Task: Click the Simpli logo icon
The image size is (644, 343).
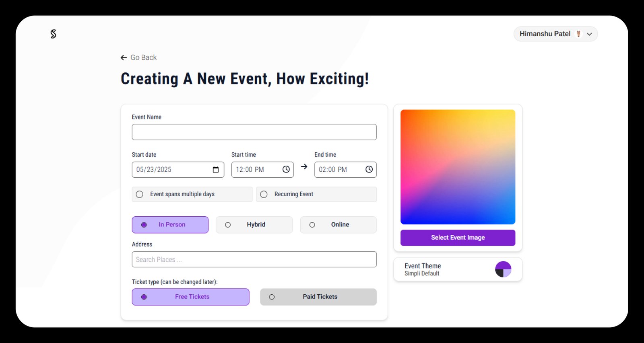Action: point(53,34)
